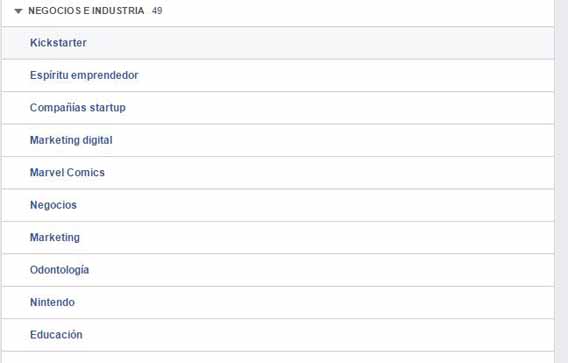
Task: Select the Nintendo link
Action: [x=52, y=302]
